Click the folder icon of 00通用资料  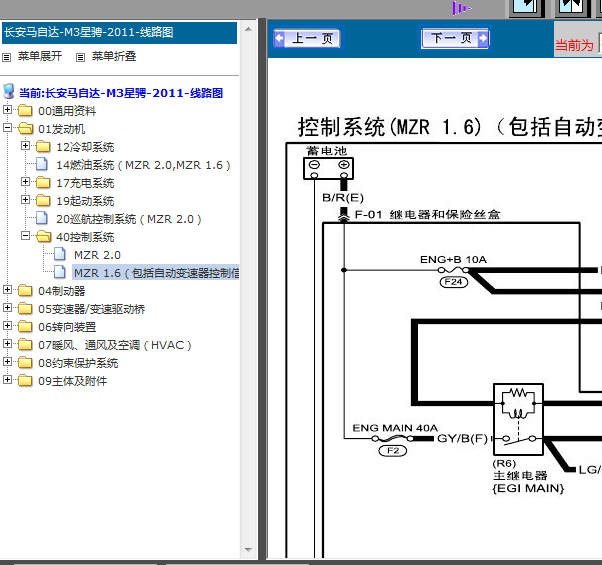[25, 111]
